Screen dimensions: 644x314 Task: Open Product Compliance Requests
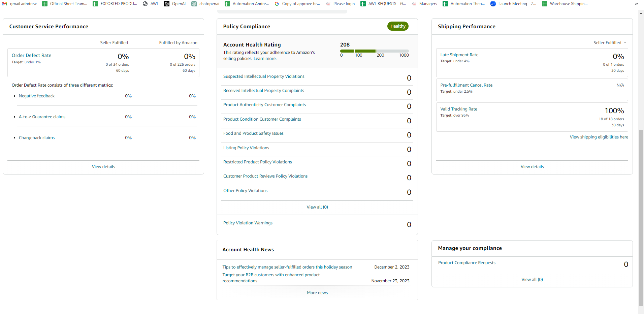pos(467,263)
